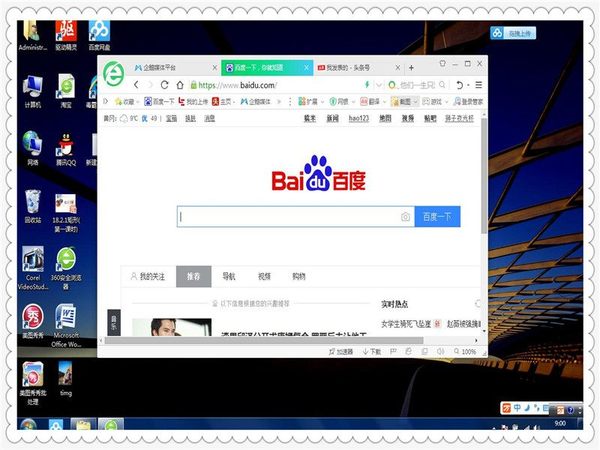Click the Baidu cloud taskbar icon
Screen dimensions: 600x450
click(56, 424)
